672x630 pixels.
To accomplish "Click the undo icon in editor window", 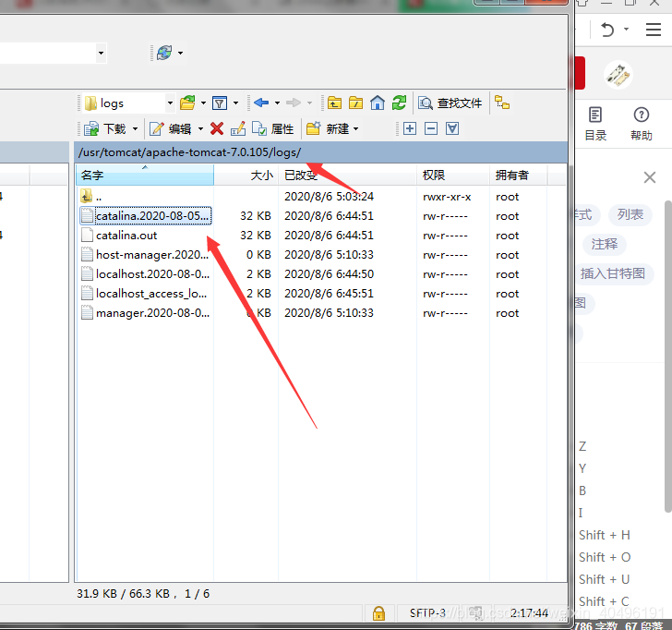I will [607, 30].
